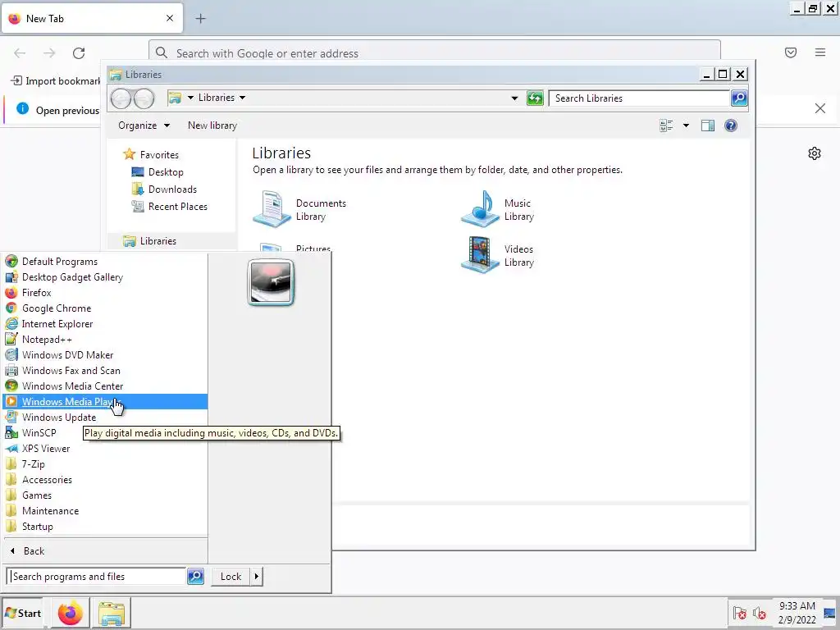
Task: Select Downloads in navigation pane
Action: (172, 189)
